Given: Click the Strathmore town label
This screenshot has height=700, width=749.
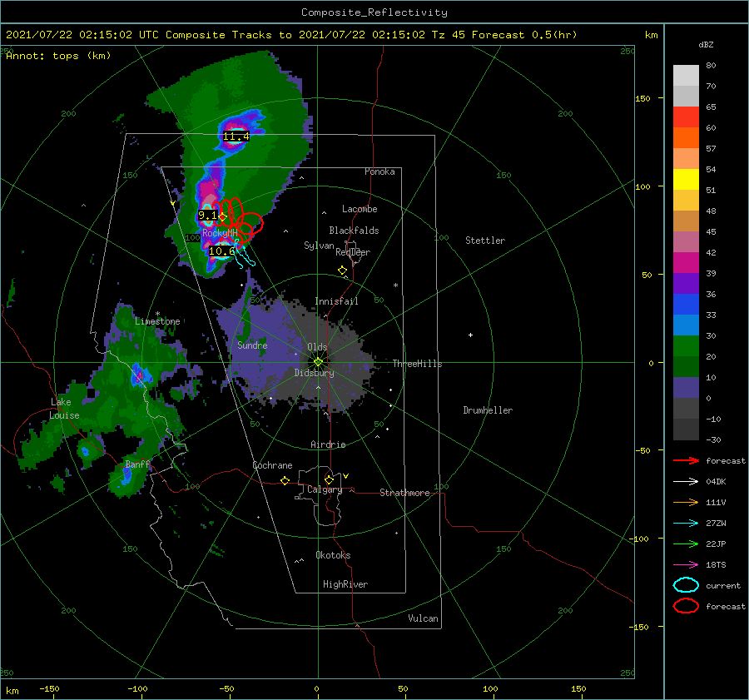Looking at the screenshot, I should click(x=404, y=493).
